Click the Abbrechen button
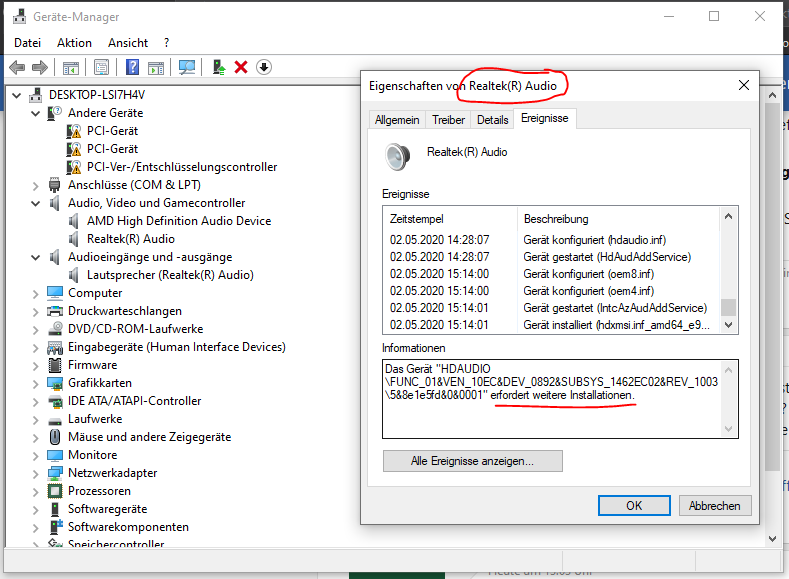789x579 pixels. pyautogui.click(x=715, y=506)
